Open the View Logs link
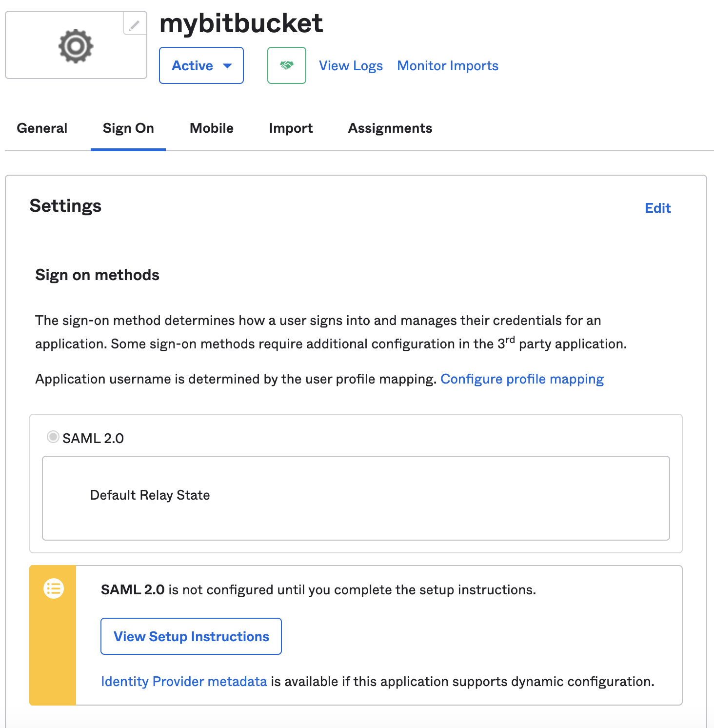This screenshot has height=728, width=714. (x=351, y=66)
